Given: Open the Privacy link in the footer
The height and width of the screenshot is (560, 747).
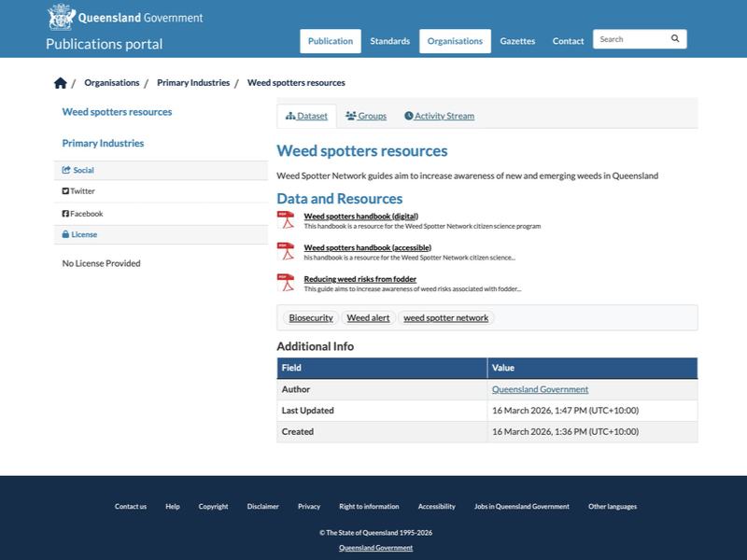Looking at the screenshot, I should [x=309, y=506].
